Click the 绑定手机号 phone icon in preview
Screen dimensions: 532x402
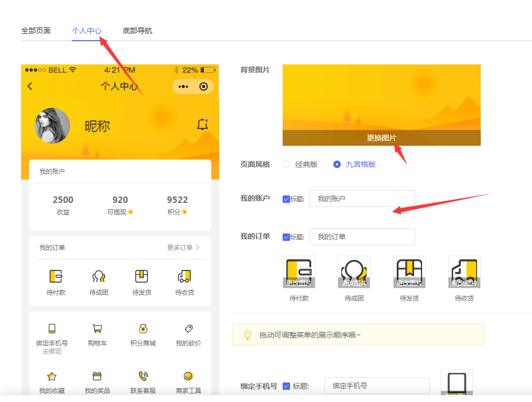[x=52, y=329]
